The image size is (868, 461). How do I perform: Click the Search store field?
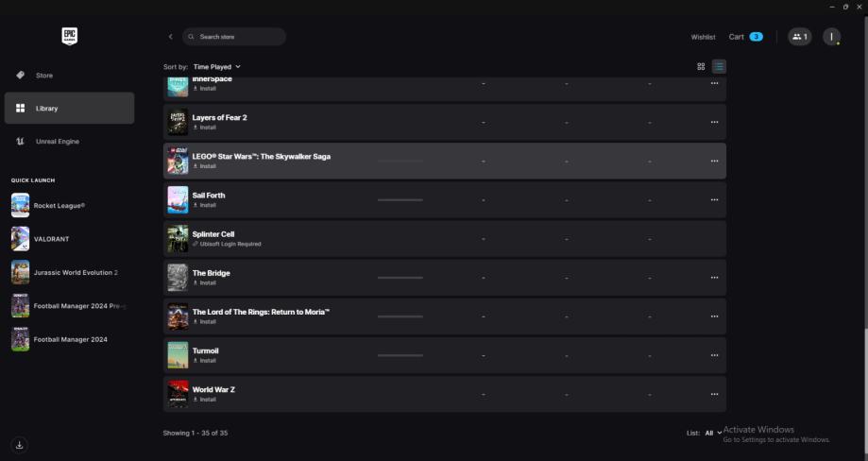click(236, 37)
